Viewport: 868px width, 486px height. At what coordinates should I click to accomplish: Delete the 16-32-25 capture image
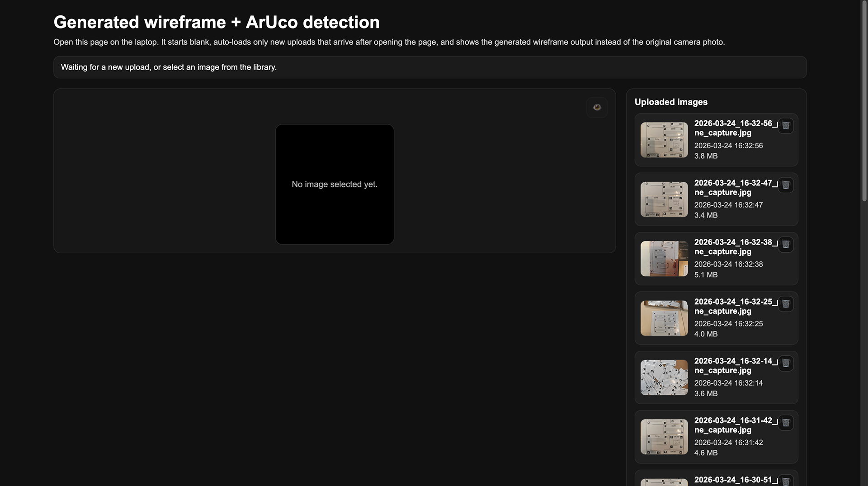(786, 304)
